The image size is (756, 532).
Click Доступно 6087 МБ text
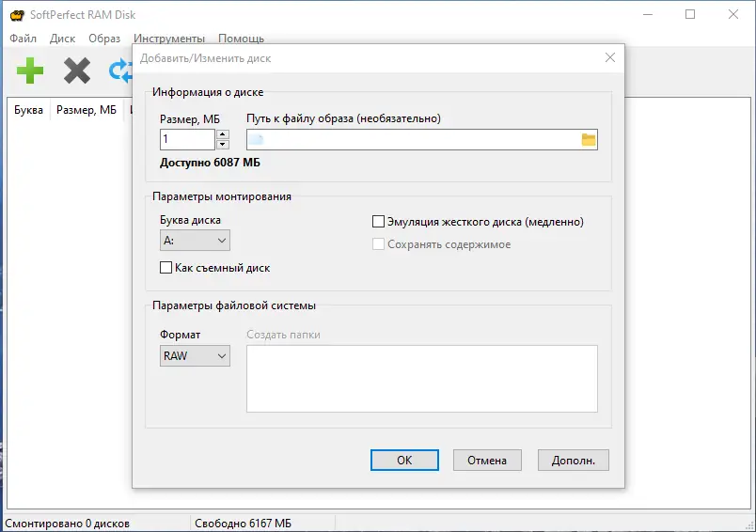[210, 163]
